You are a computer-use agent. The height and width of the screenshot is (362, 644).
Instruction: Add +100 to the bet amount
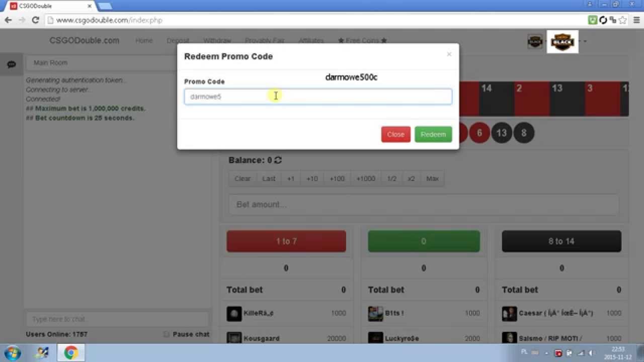coord(337,178)
